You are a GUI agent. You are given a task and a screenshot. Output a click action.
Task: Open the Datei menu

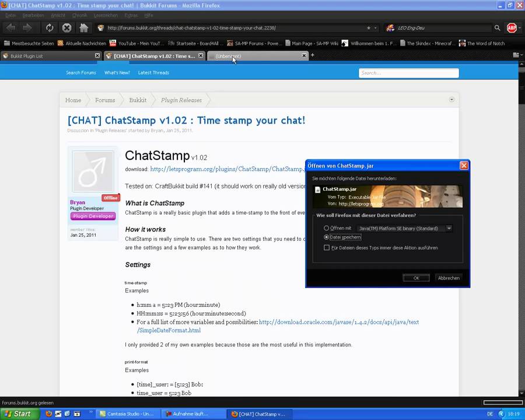tap(10, 15)
